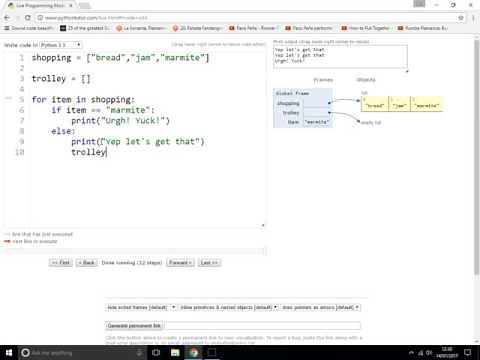Open the Chrome three-dot menu
Image resolution: width=480 pixels, height=360 pixels.
[473, 18]
